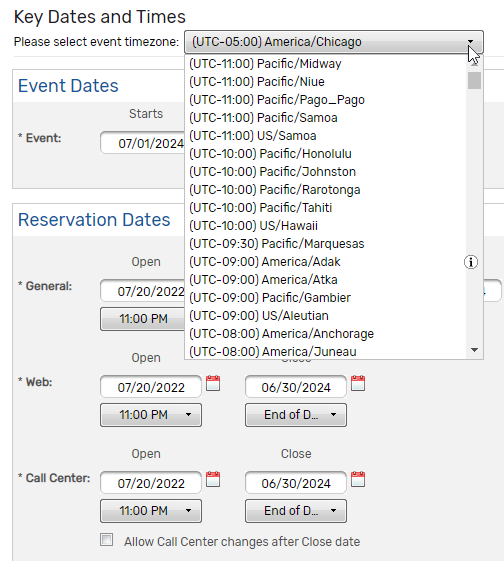Screen dimensions: 504x561
Task: Select (UTC-11:00) Pacific/Midway timezone
Action: (326, 64)
